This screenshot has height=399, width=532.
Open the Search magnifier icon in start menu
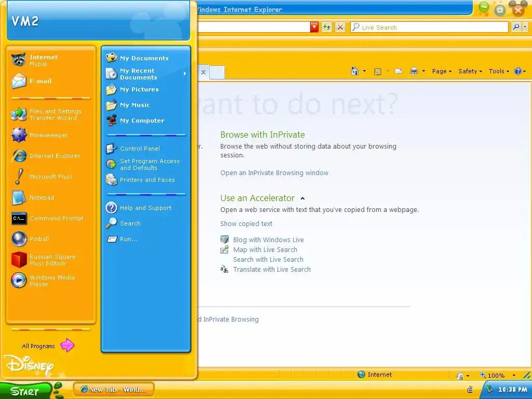coord(111,223)
